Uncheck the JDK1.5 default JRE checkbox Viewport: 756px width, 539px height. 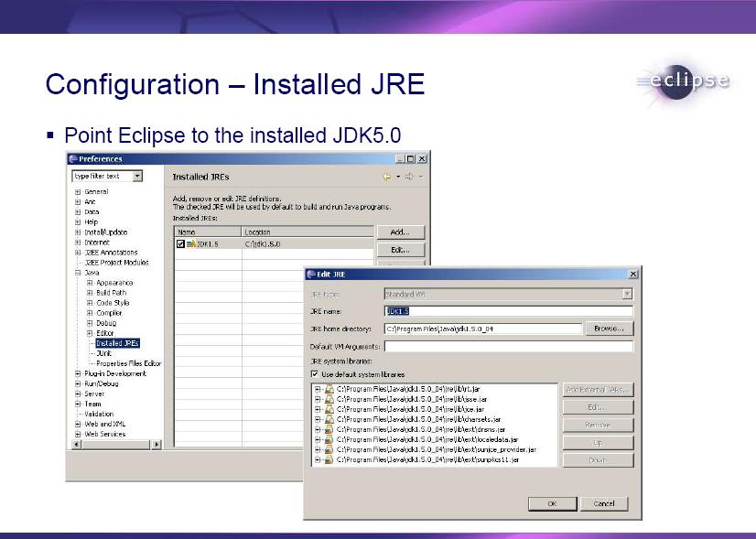coord(180,244)
